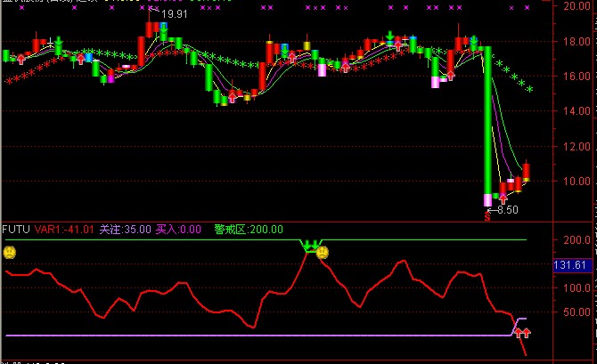Click the 买入:0.00 indicator label

(x=179, y=229)
